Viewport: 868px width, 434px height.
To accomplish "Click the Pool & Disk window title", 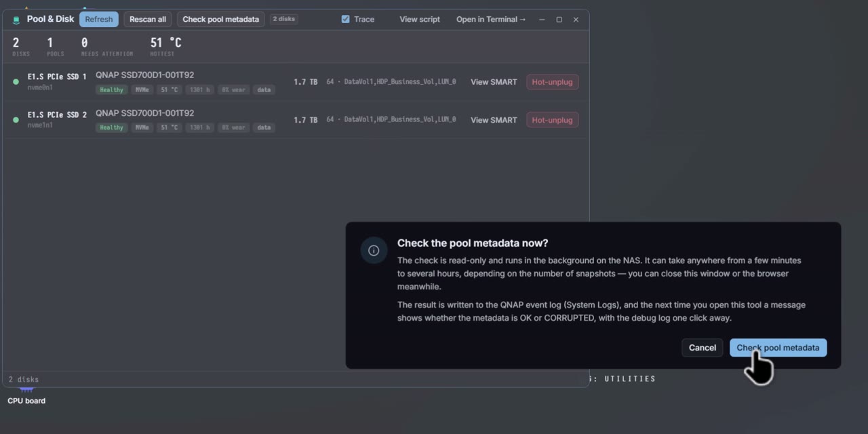I will (50, 19).
